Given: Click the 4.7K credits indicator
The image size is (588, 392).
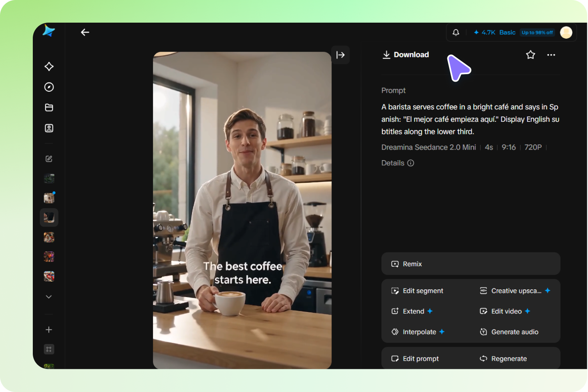Looking at the screenshot, I should coord(484,32).
